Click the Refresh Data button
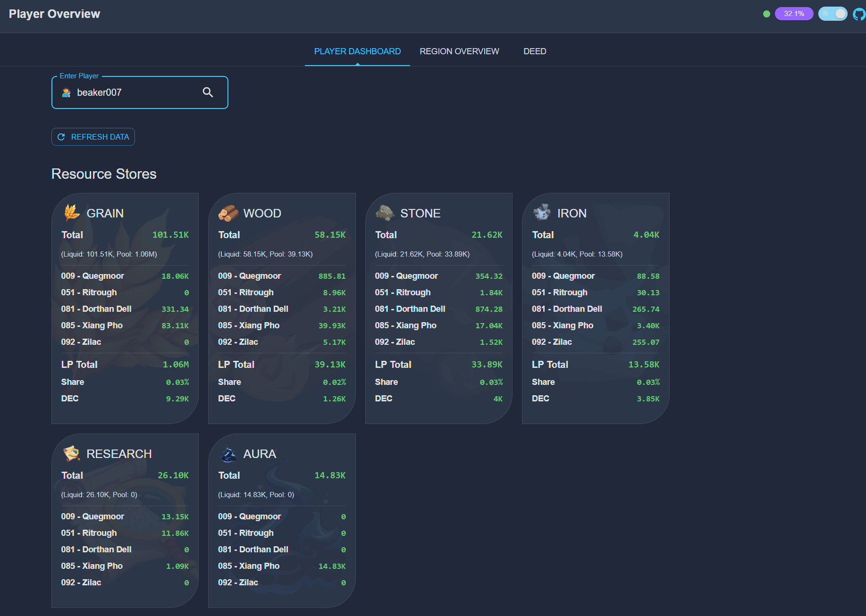This screenshot has height=616, width=866. coord(93,137)
